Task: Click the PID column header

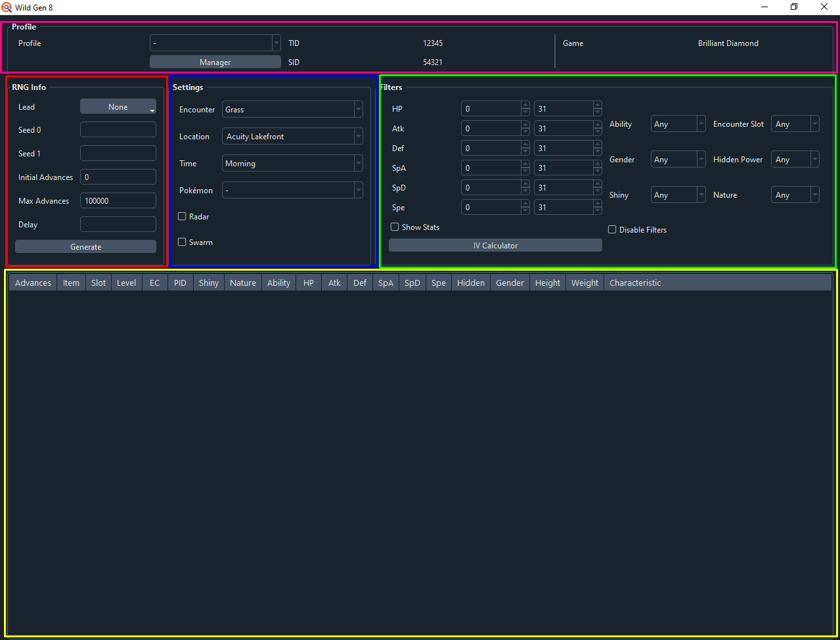Action: 180,283
